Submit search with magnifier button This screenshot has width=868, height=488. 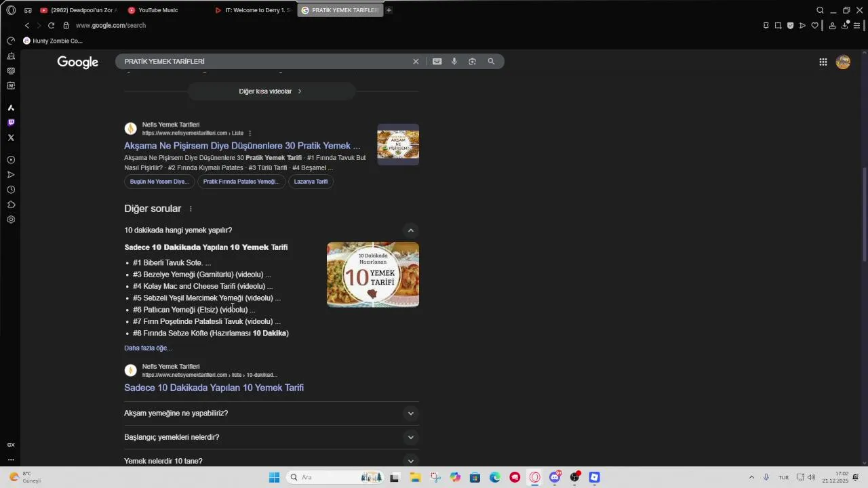(491, 62)
